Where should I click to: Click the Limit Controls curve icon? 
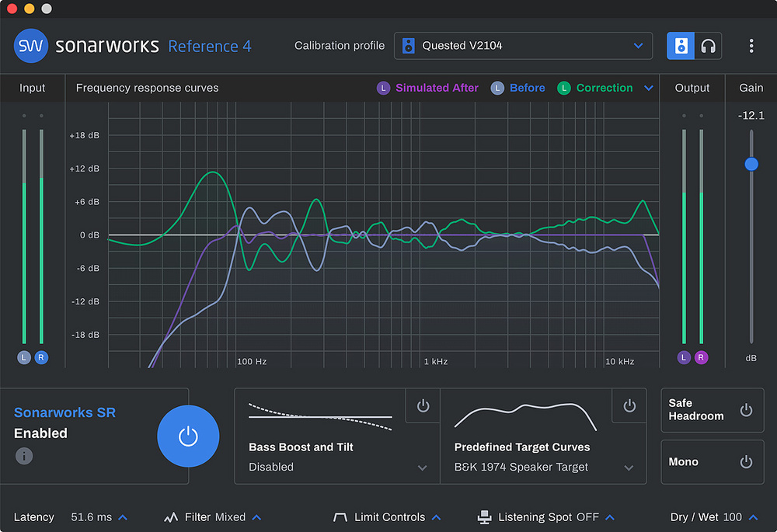(340, 517)
